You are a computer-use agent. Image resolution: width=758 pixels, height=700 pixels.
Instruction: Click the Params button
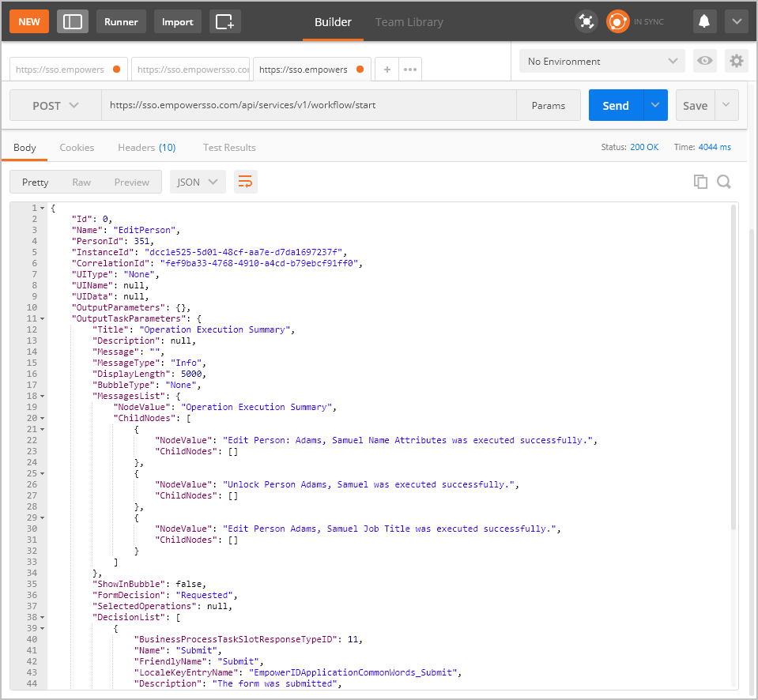pos(549,106)
